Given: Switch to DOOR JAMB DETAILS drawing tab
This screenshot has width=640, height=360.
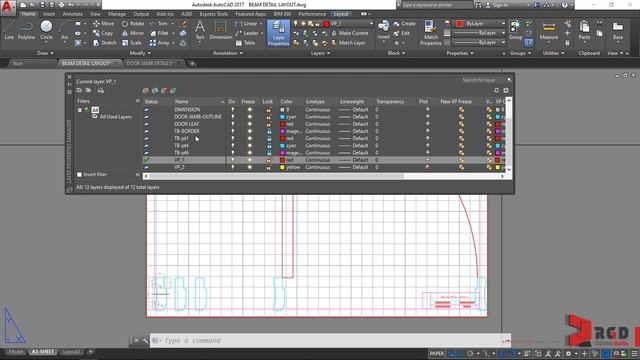Looking at the screenshot, I should [x=150, y=63].
